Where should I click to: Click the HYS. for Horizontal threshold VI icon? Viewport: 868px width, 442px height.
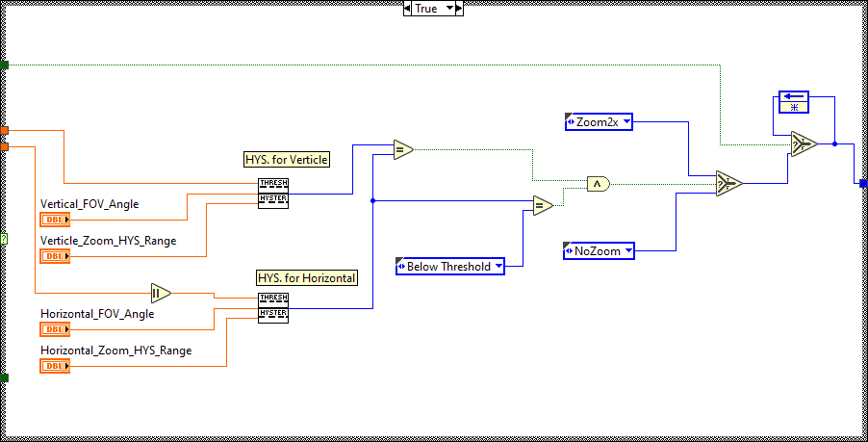point(272,307)
